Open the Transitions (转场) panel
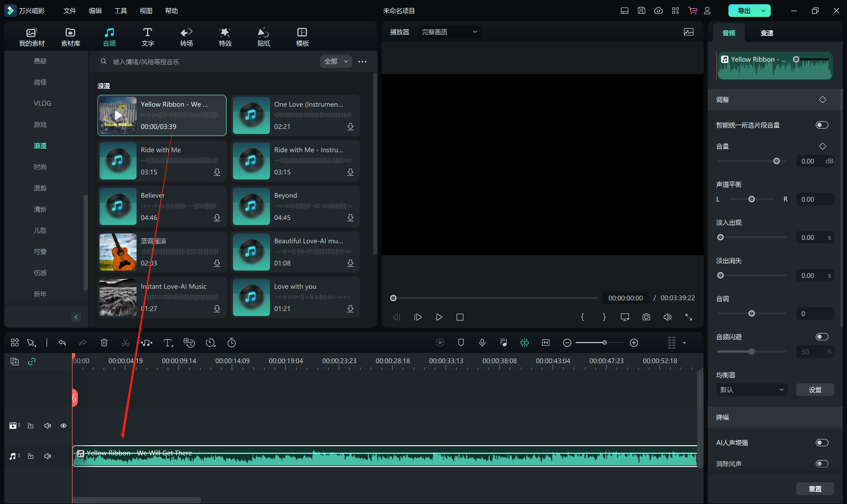Screen dimensions: 847x504 [x=186, y=37]
